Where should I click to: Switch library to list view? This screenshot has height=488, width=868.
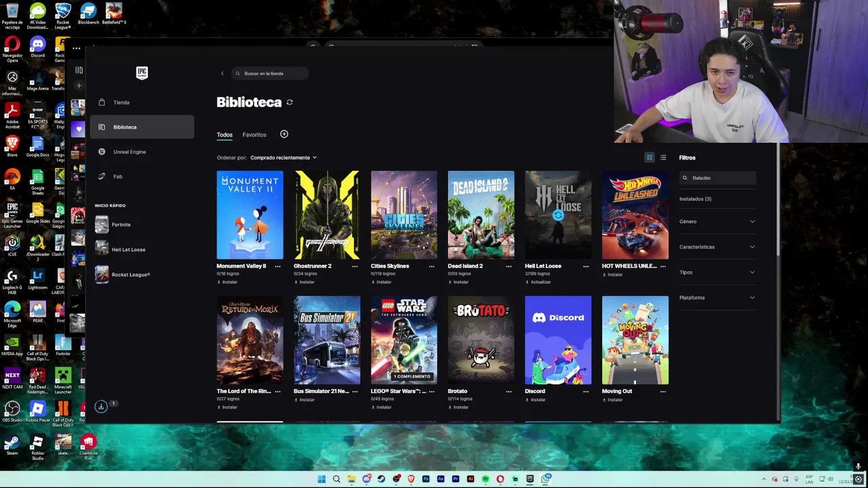pyautogui.click(x=663, y=157)
